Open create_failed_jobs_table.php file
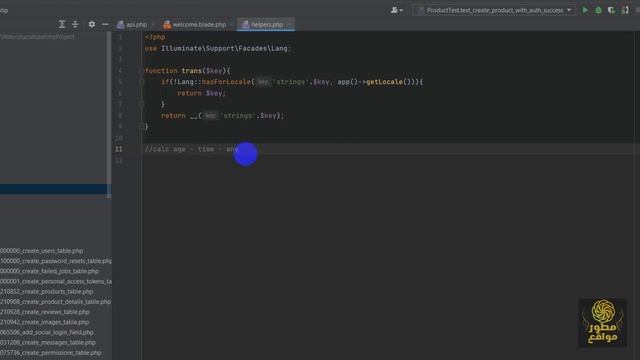640x360 pixels. point(49,271)
